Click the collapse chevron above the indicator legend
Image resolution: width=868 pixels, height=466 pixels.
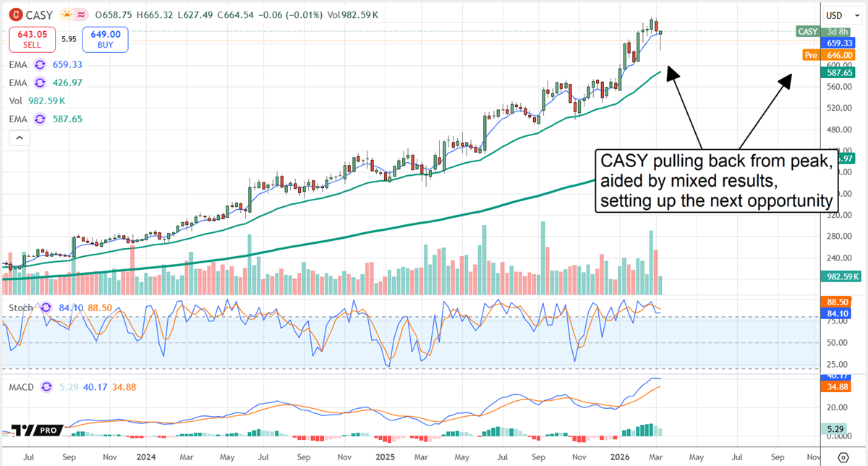(x=20, y=137)
